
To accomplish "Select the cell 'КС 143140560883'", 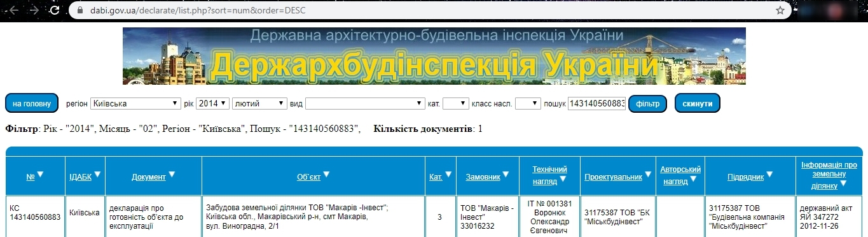I will click(x=35, y=217).
